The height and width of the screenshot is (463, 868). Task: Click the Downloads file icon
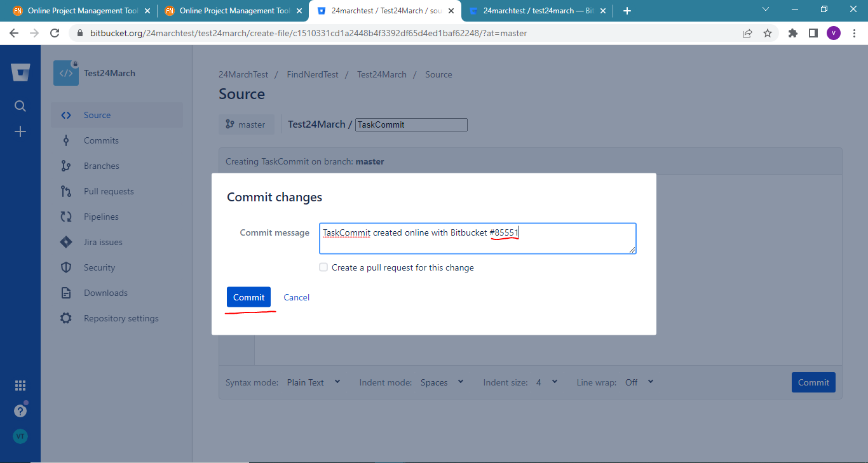pyautogui.click(x=66, y=293)
